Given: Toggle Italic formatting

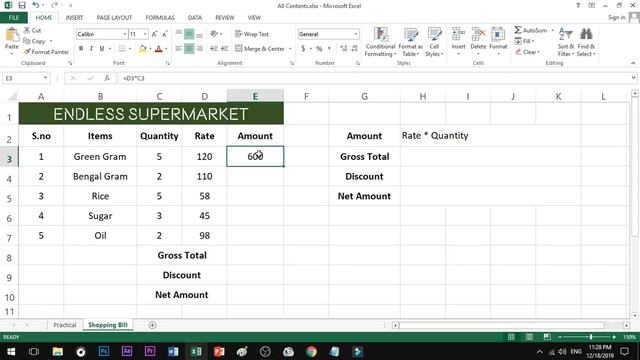Looking at the screenshot, I should 91,49.
